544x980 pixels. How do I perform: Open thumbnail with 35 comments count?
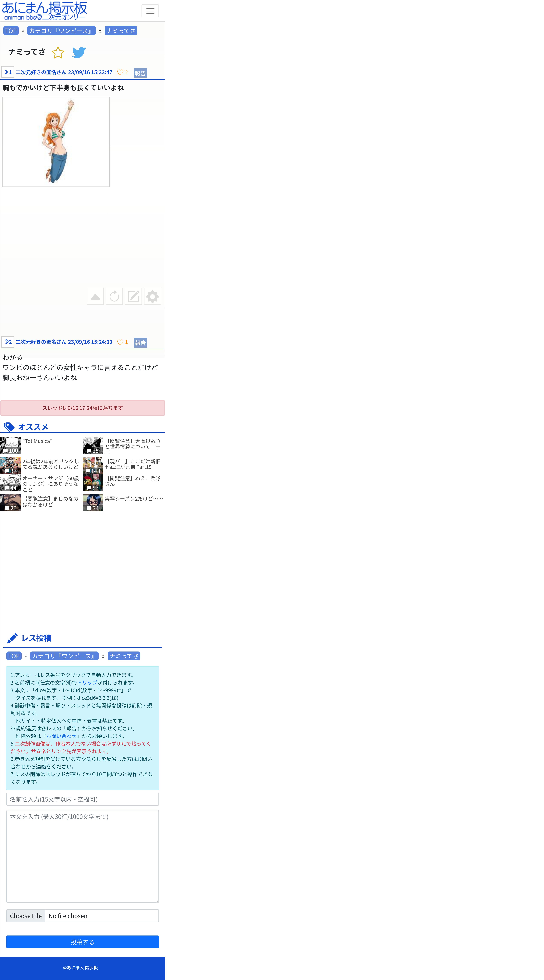coord(93,445)
